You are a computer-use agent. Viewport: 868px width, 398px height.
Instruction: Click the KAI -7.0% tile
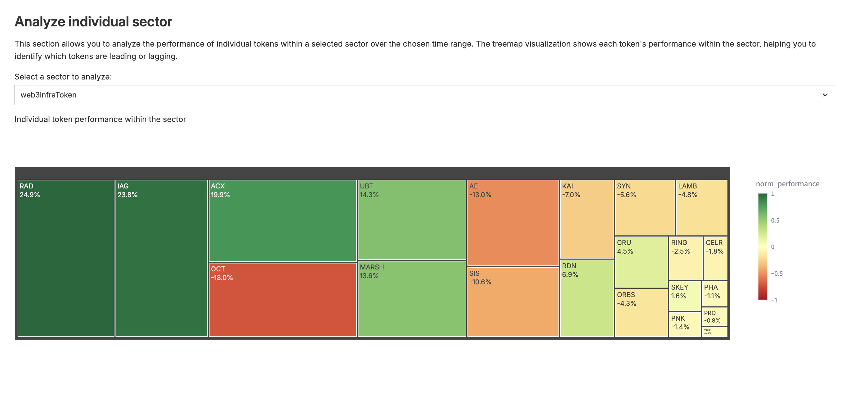(587, 219)
